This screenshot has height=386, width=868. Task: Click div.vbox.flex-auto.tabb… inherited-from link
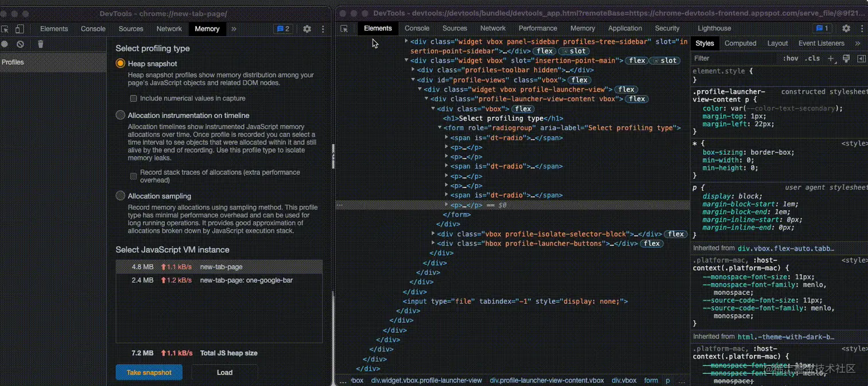pyautogui.click(x=786, y=248)
